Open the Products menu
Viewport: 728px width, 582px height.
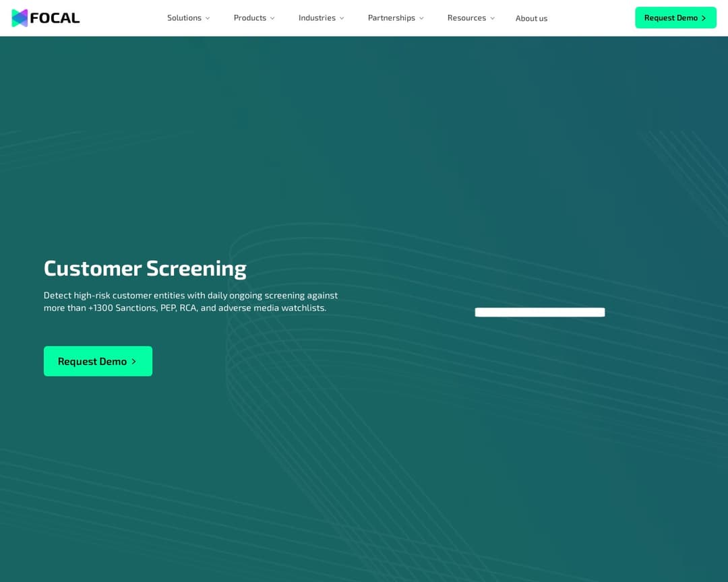click(x=249, y=18)
